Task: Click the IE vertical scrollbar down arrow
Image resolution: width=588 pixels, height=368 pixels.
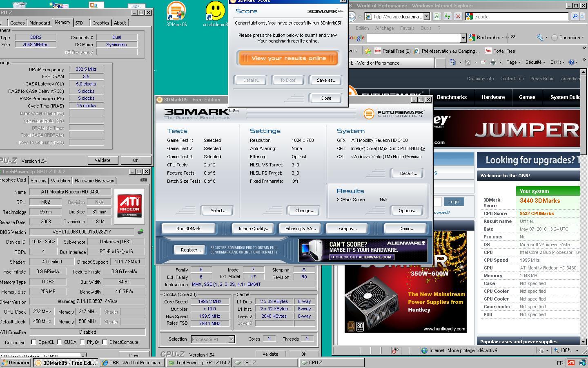Action: coord(584,341)
